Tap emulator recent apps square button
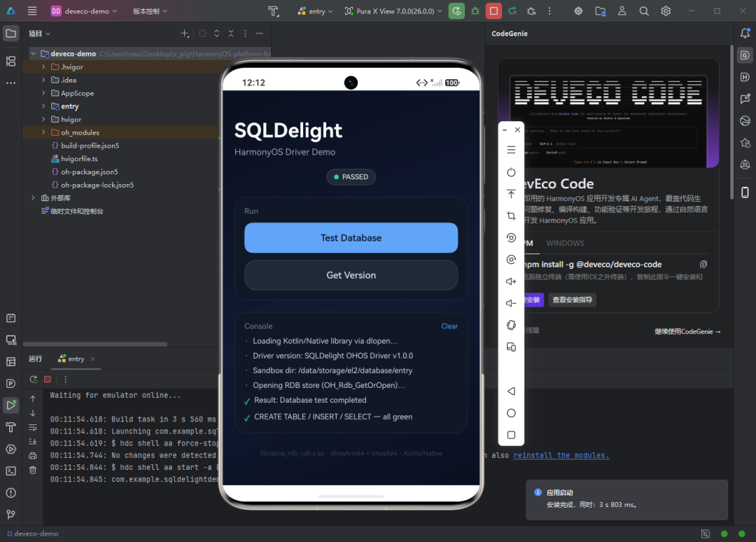Viewport: 756px width, 542px height. pos(511,435)
